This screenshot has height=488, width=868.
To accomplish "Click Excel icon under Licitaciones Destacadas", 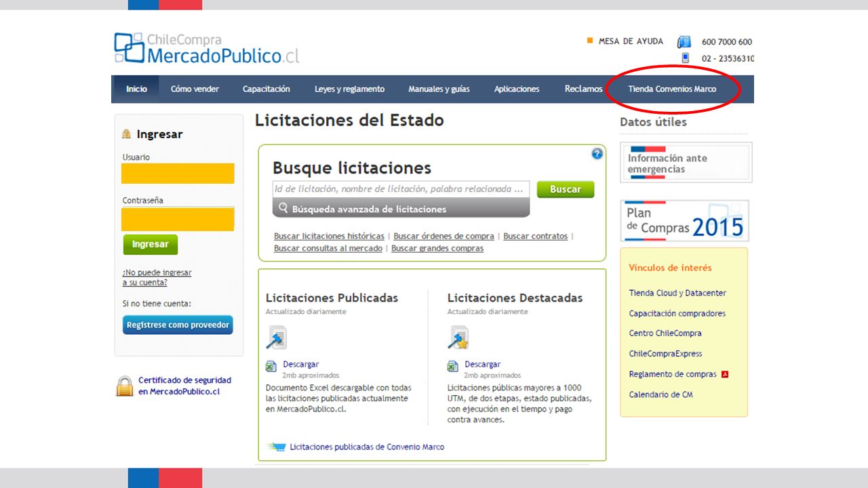I will (x=453, y=367).
